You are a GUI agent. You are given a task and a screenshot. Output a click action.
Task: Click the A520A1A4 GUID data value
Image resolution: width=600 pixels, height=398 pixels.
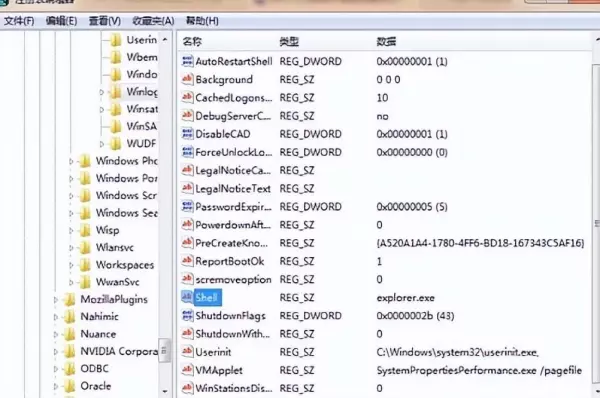pos(480,243)
